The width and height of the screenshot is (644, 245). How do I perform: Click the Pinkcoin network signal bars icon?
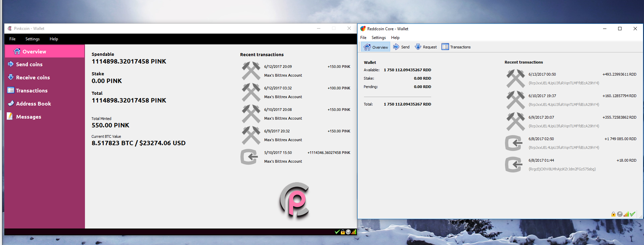pos(354,232)
